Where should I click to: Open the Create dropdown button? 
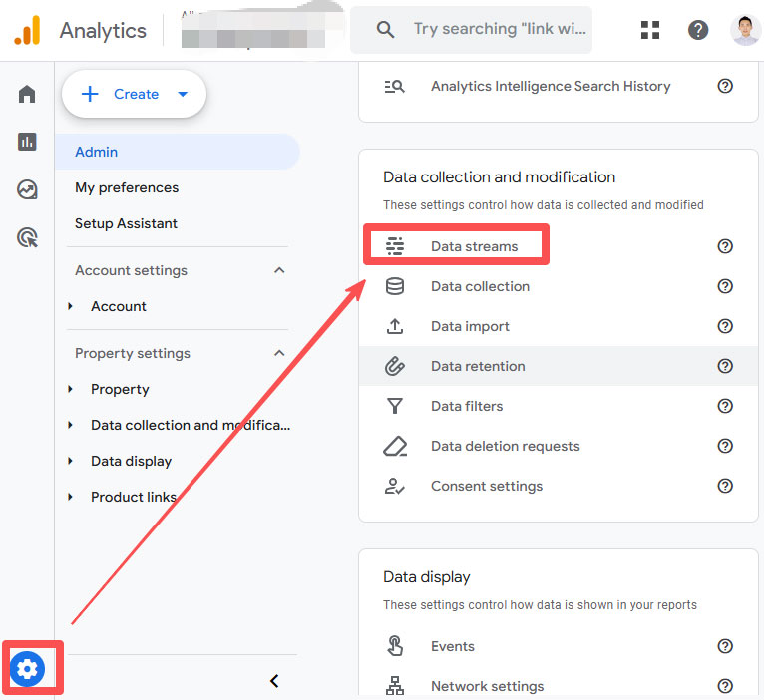[135, 94]
